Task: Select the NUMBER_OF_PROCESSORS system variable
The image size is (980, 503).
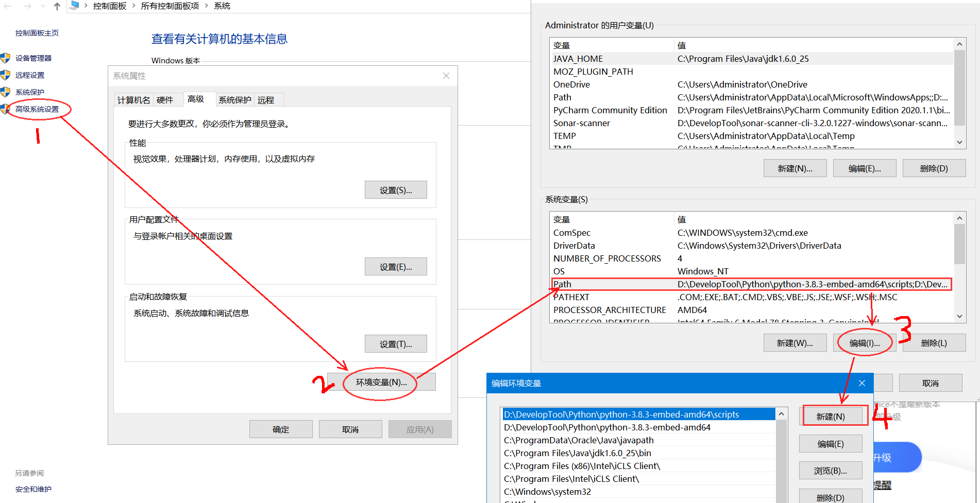Action: (x=752, y=258)
